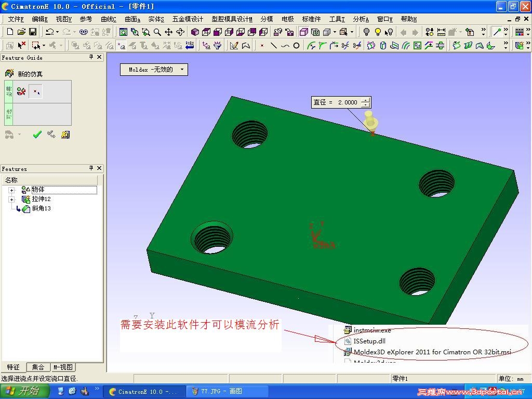Click the gray light bulb hide icon
Screen dimensions: 532x399
click(366, 32)
